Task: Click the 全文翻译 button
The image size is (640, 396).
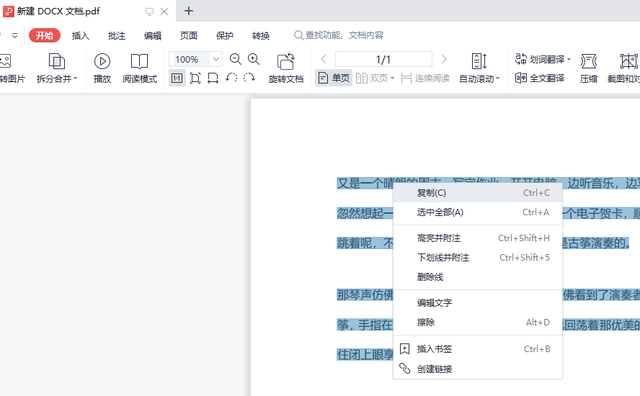Action: click(540, 78)
